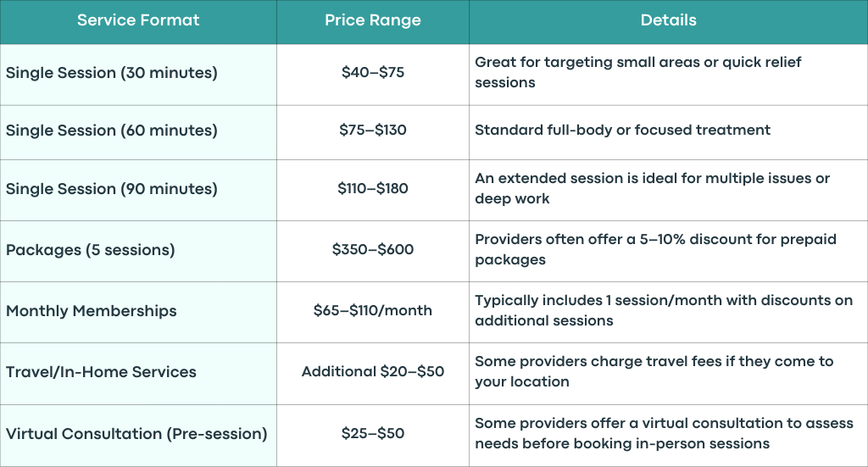The height and width of the screenshot is (467, 868).
Task: Select the Single Session (60 minutes) cell
Action: [138, 133]
